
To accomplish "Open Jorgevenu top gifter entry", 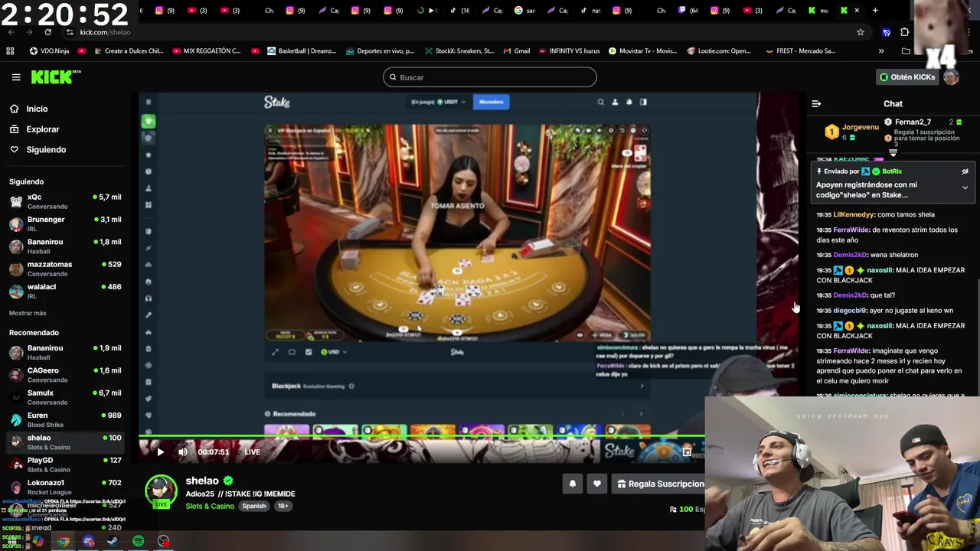I will 851,132.
